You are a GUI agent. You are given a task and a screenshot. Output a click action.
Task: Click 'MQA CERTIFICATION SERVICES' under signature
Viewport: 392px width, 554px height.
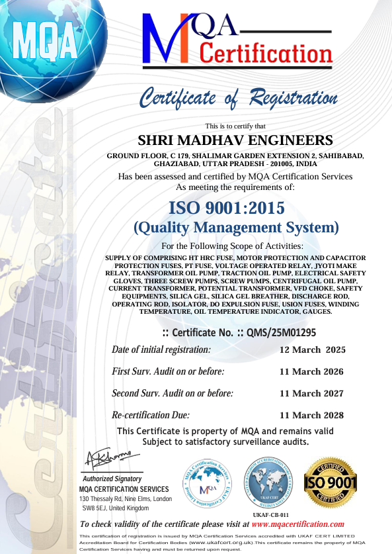pos(124,489)
